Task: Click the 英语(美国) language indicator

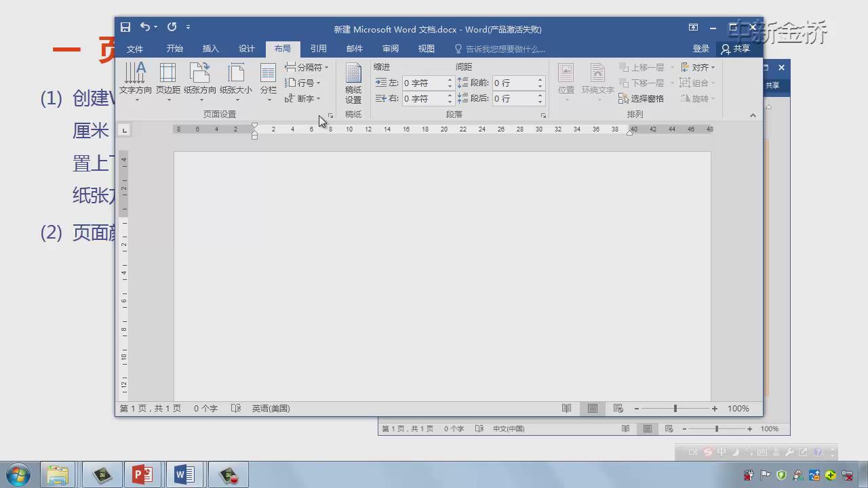Action: point(271,409)
